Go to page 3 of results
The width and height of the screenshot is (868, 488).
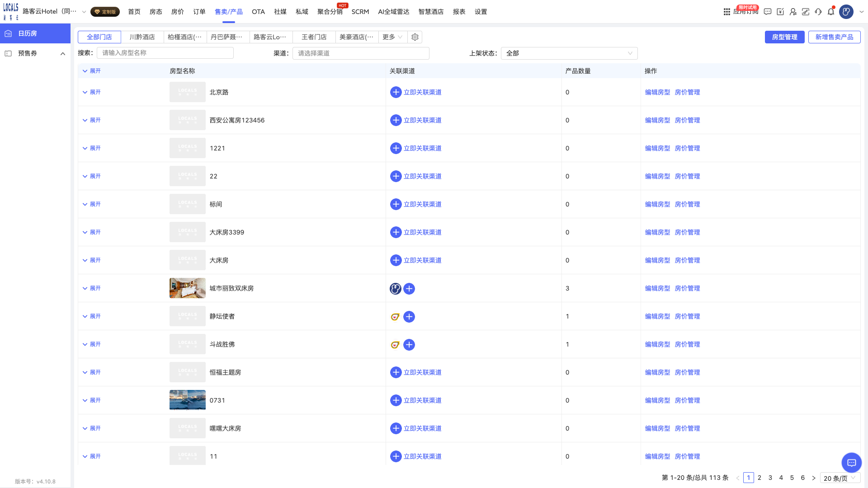click(x=770, y=478)
